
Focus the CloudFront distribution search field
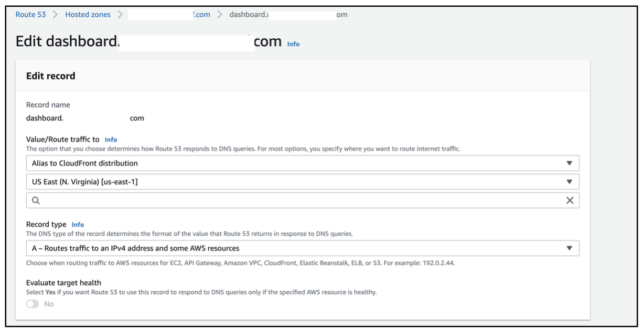[299, 201]
